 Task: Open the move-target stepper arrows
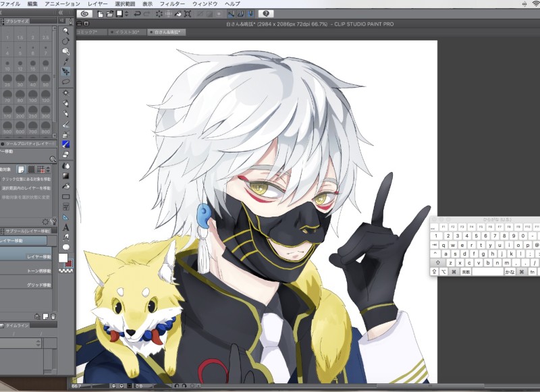point(48,169)
